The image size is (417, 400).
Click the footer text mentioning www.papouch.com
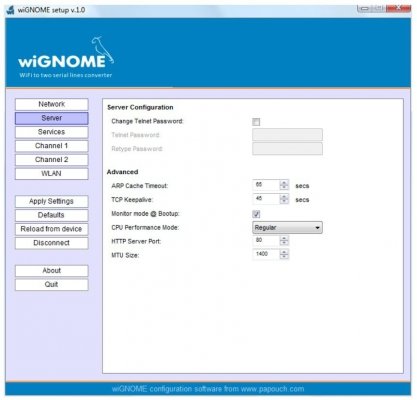click(208, 389)
